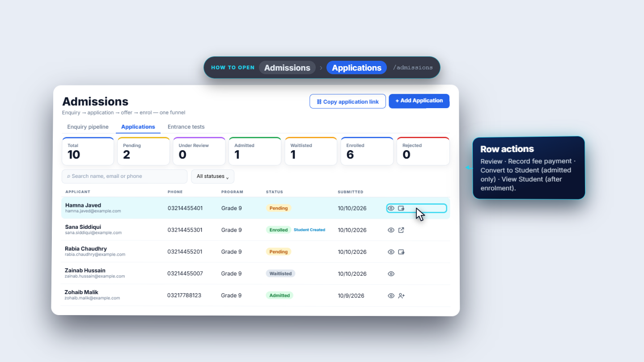Click the SUBMITTED column header
The image size is (644, 362).
351,192
